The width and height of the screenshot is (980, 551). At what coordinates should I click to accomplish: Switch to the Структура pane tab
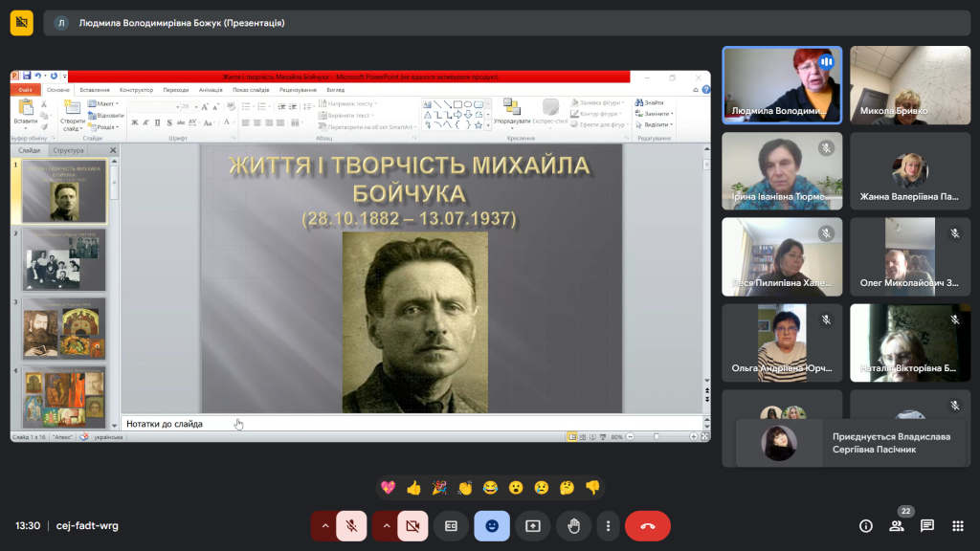coord(68,150)
